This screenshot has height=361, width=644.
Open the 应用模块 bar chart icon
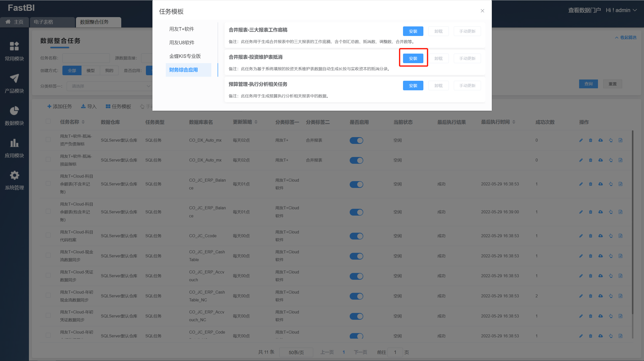pos(14,143)
